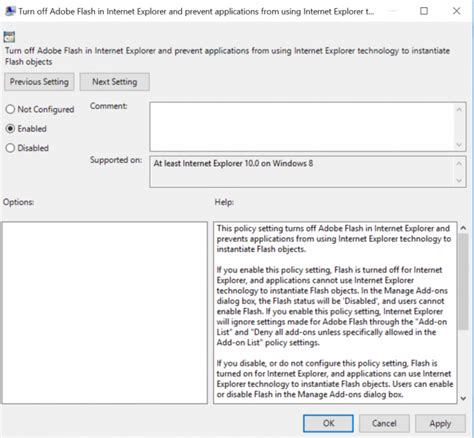The height and width of the screenshot is (438, 474).
Task: Click the Help pane scroll up arrow
Action: 463,228
